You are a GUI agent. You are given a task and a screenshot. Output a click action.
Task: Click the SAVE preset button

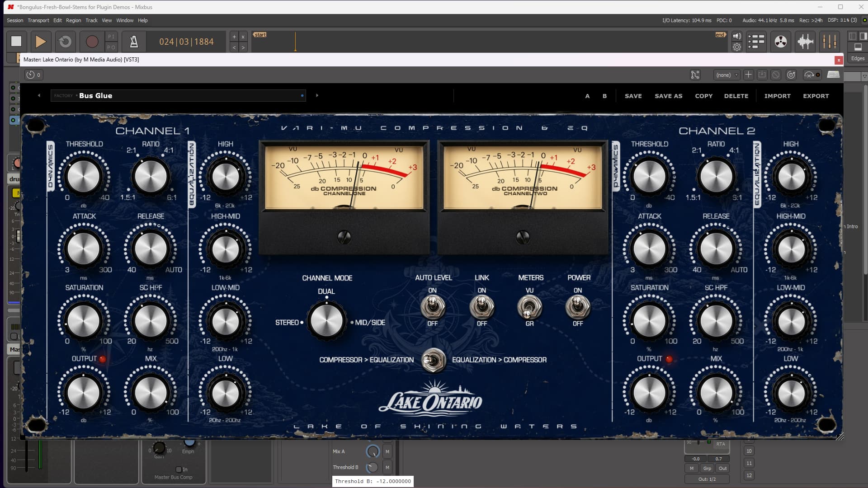tap(633, 96)
